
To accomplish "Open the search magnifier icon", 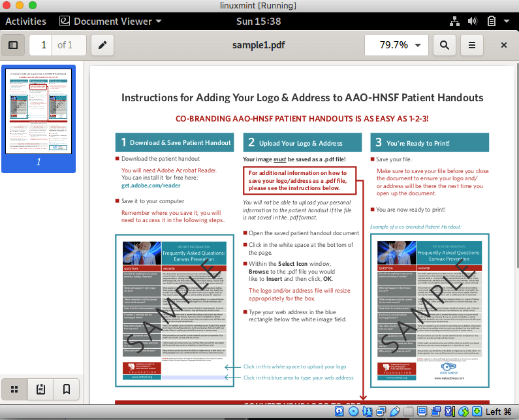I will [x=445, y=45].
